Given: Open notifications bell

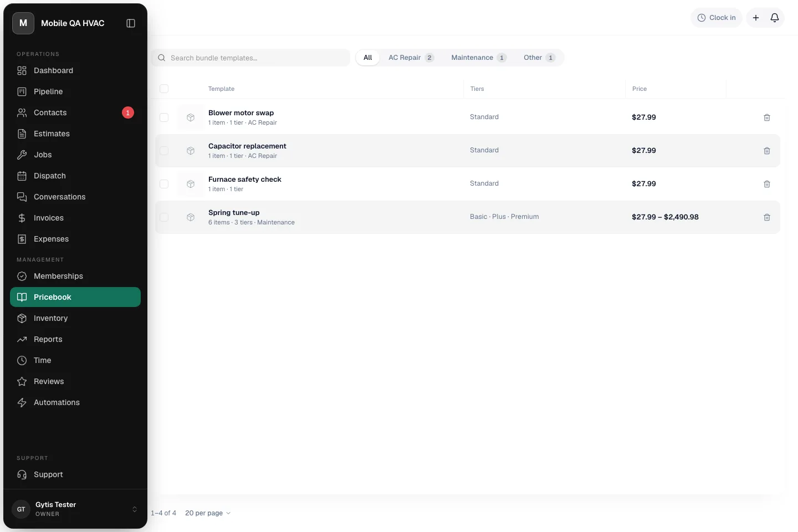Looking at the screenshot, I should coord(775,18).
